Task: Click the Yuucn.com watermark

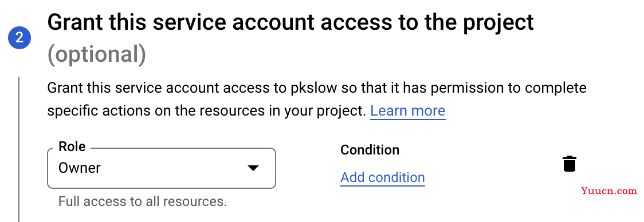Action: pyautogui.click(x=609, y=191)
